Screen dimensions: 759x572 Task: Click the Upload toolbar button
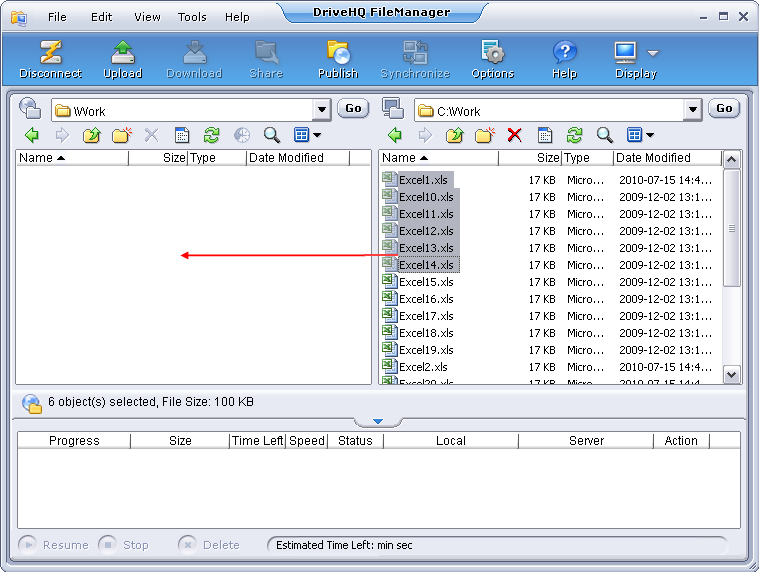(x=122, y=58)
